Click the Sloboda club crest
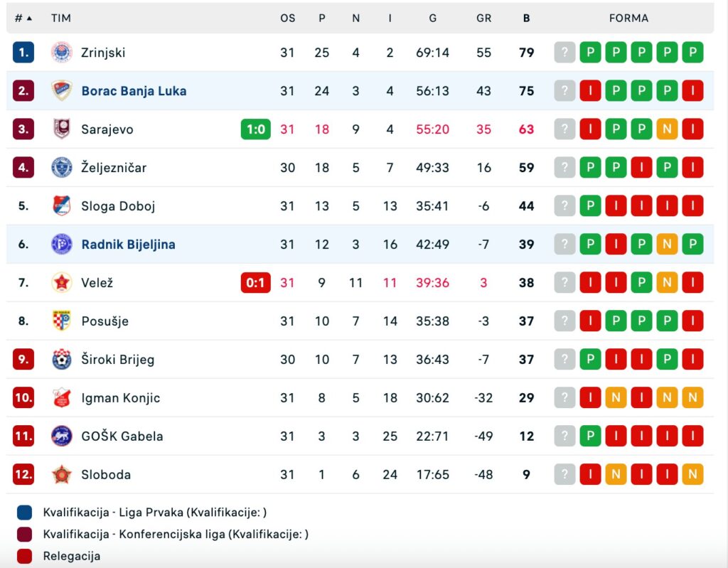This screenshot has width=728, height=568. click(61, 474)
